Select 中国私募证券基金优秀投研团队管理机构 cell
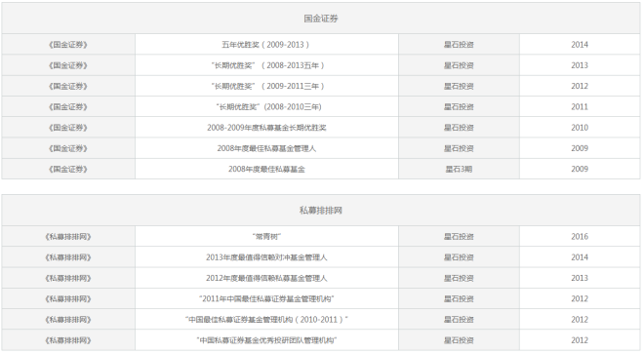The image size is (644, 353). click(x=266, y=340)
